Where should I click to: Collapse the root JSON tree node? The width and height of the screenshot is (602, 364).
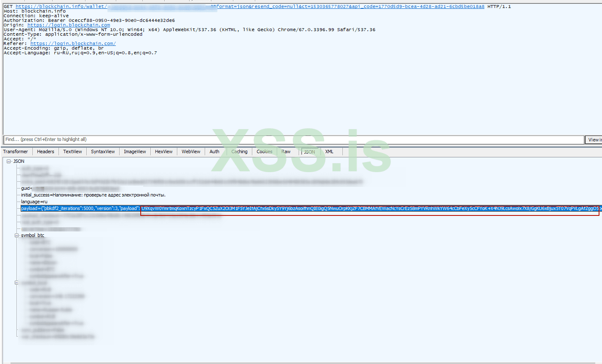pyautogui.click(x=9, y=161)
